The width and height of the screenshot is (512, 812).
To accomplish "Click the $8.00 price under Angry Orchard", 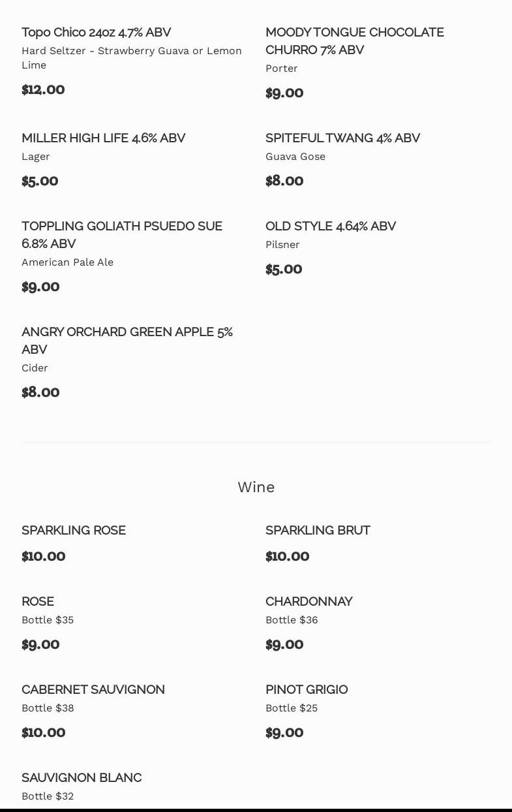I will [40, 392].
